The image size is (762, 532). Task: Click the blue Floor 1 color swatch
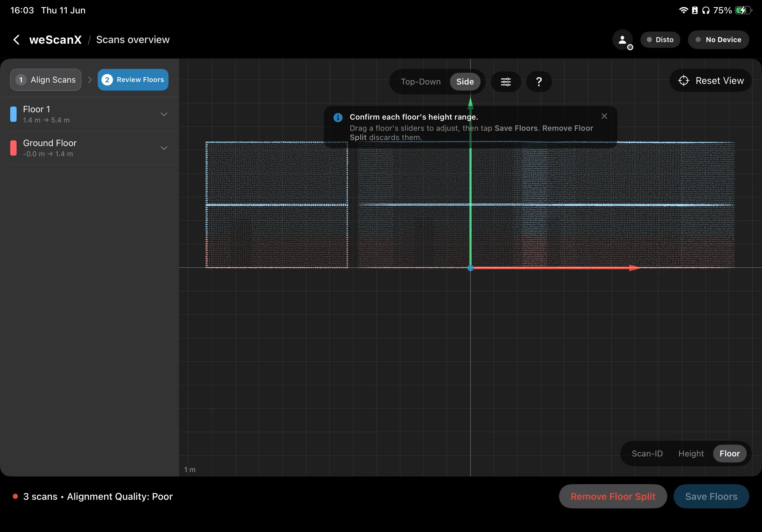click(13, 114)
